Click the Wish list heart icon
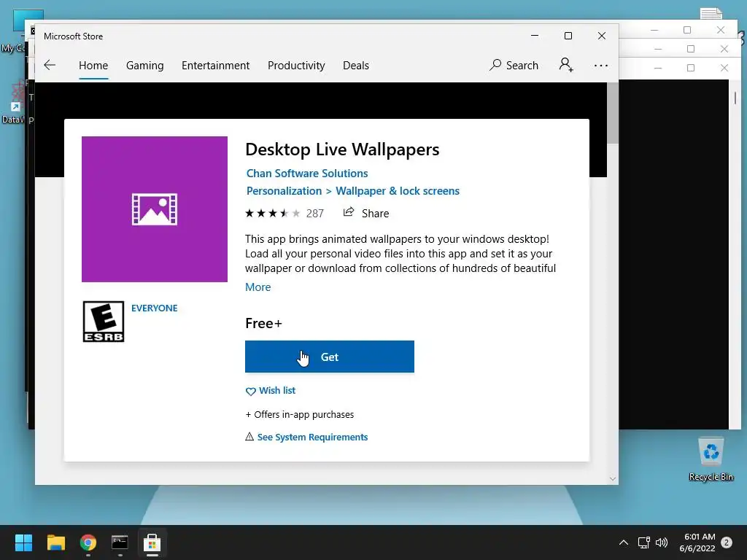Screen dimensions: 747x560 coord(251,392)
